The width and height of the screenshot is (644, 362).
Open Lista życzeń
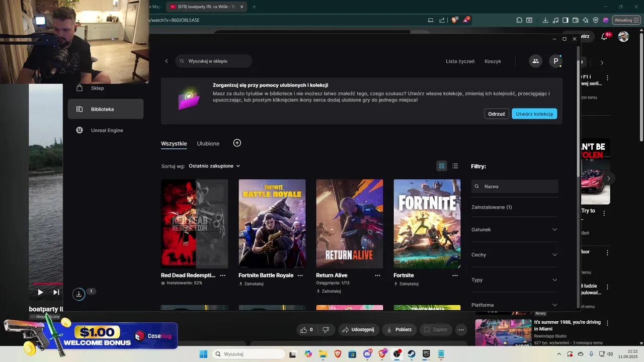tap(460, 61)
